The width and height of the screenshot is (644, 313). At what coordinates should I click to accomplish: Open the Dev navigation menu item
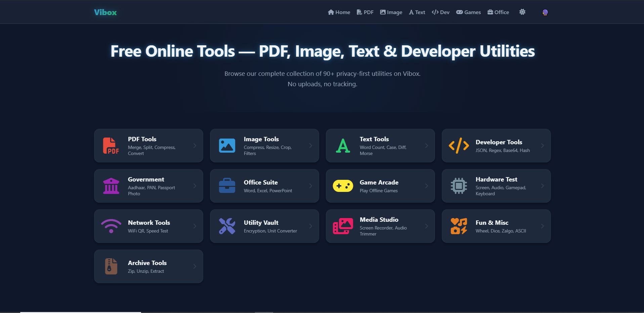441,12
